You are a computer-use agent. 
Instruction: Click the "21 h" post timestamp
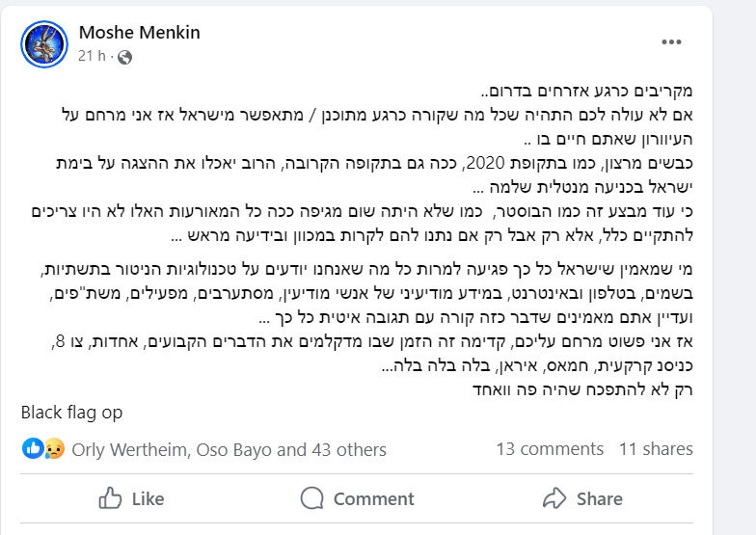pos(93,57)
